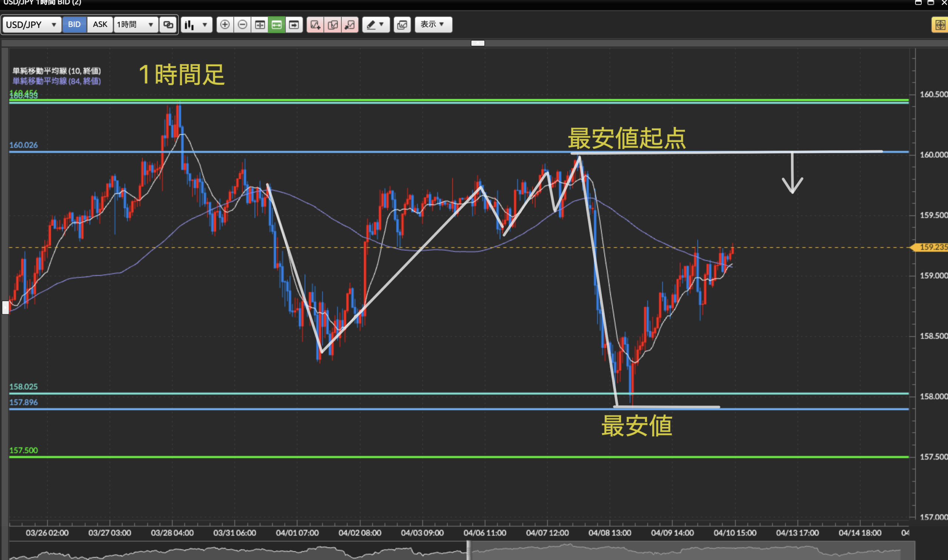The height and width of the screenshot is (560, 948).
Task: Click the chart link icon beside timeframe
Action: pyautogui.click(x=168, y=25)
